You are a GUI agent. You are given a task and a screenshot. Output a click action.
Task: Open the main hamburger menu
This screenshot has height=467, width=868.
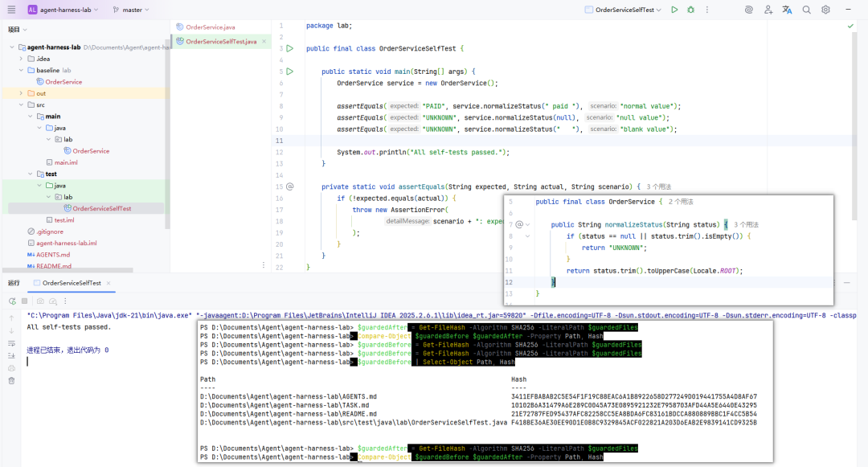(x=11, y=10)
